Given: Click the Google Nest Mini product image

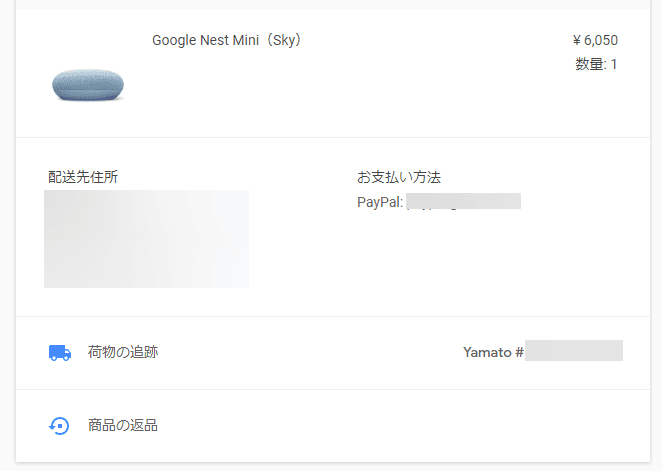Looking at the screenshot, I should (88, 85).
